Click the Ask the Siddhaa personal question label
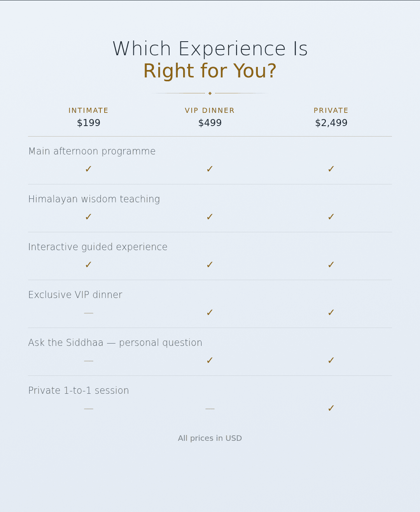Screen dimensions: 420x512 coord(115,343)
